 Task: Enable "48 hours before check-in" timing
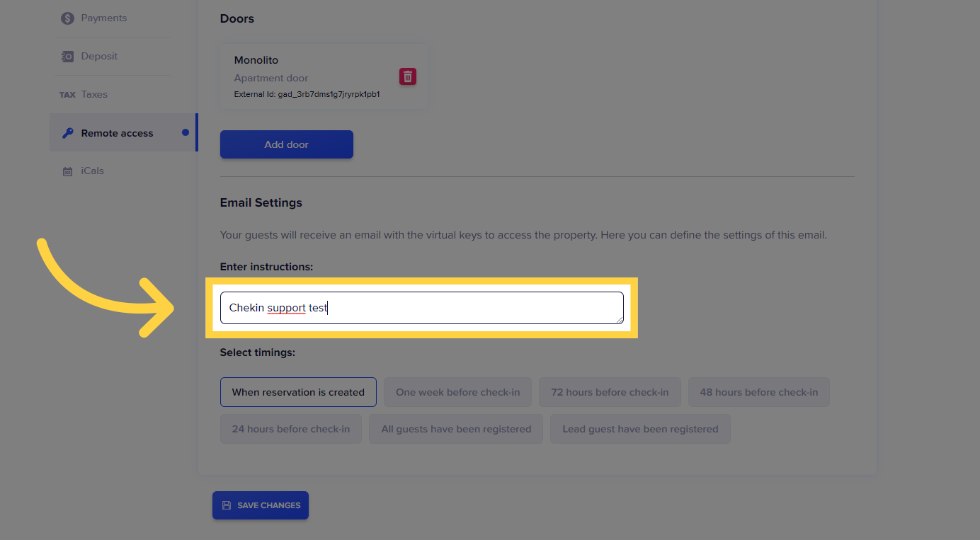tap(758, 392)
